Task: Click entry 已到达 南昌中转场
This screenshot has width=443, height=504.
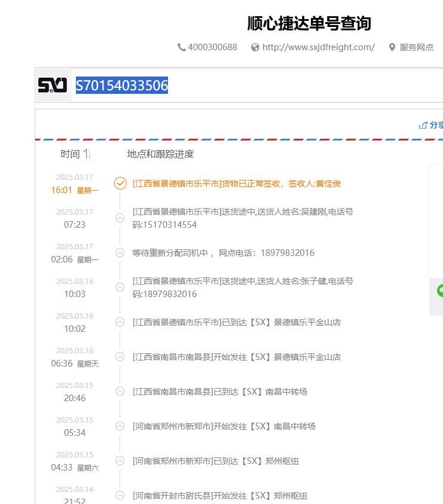Action: [220, 392]
